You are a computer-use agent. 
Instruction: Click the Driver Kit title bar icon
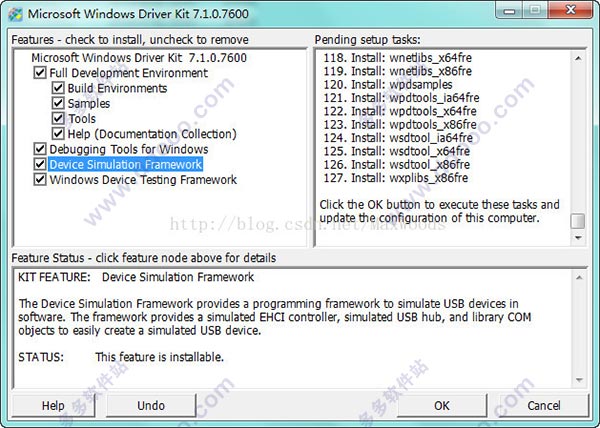[15, 14]
